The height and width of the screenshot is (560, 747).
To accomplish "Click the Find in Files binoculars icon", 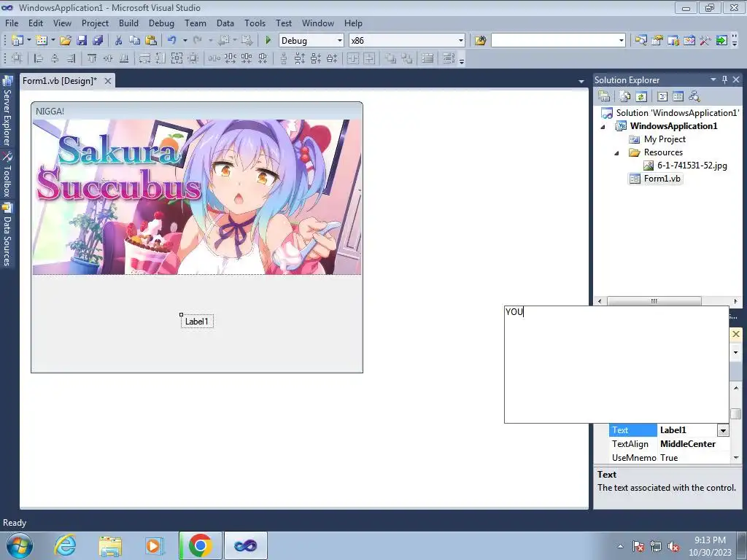I will (480, 41).
